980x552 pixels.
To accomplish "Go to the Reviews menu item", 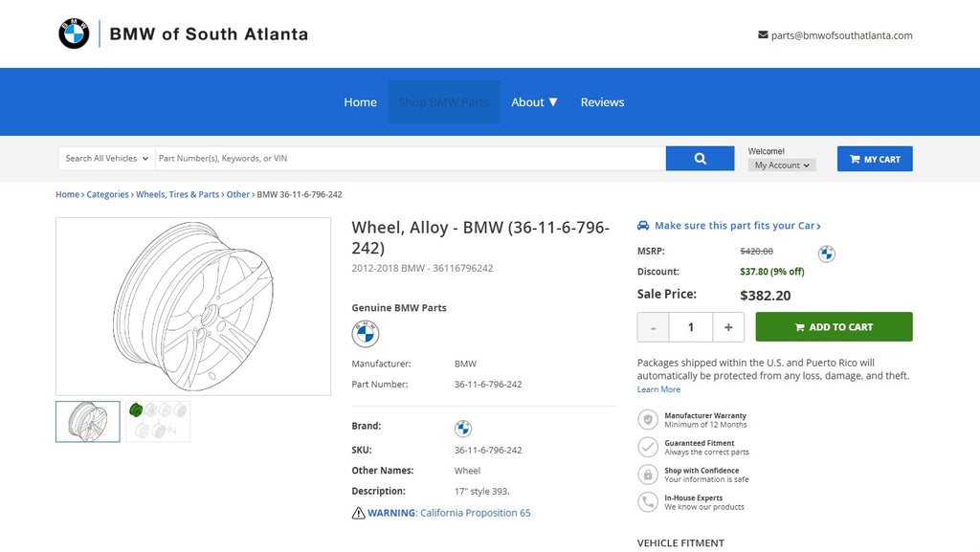I will [x=602, y=102].
